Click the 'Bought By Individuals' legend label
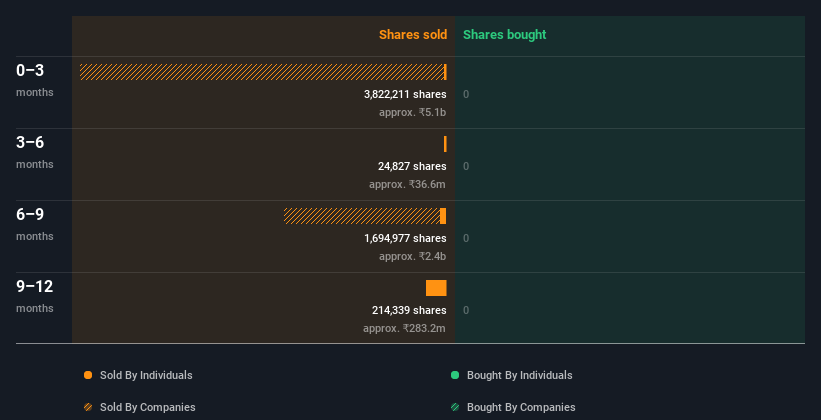The height and width of the screenshot is (420, 821). (519, 375)
